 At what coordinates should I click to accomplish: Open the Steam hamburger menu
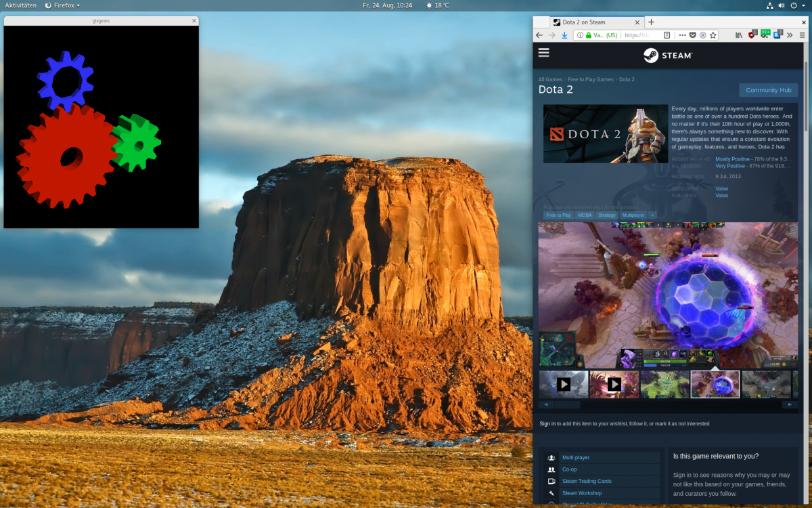543,53
